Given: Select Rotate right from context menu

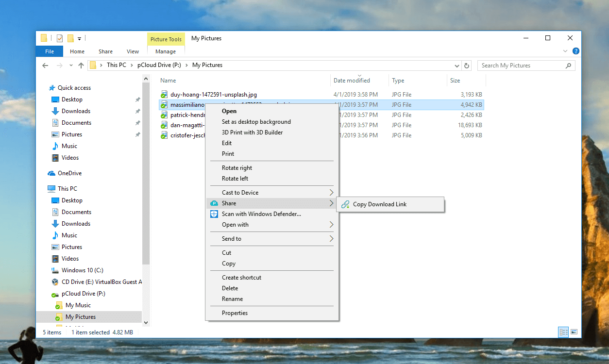Looking at the screenshot, I should click(x=237, y=168).
